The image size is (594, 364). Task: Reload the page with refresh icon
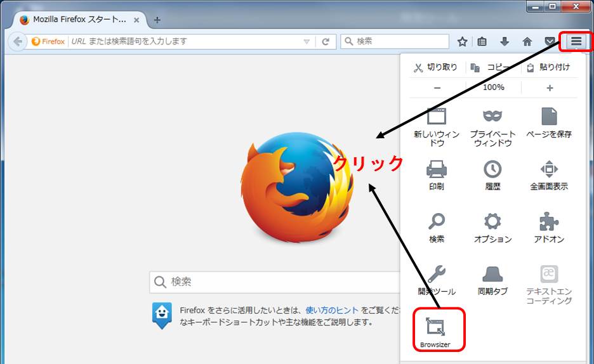point(326,42)
